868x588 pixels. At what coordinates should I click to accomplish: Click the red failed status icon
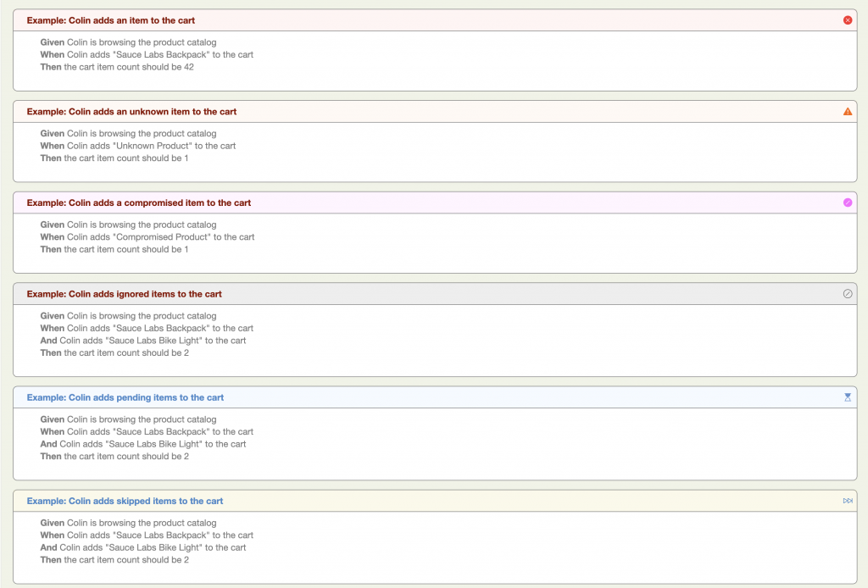848,20
